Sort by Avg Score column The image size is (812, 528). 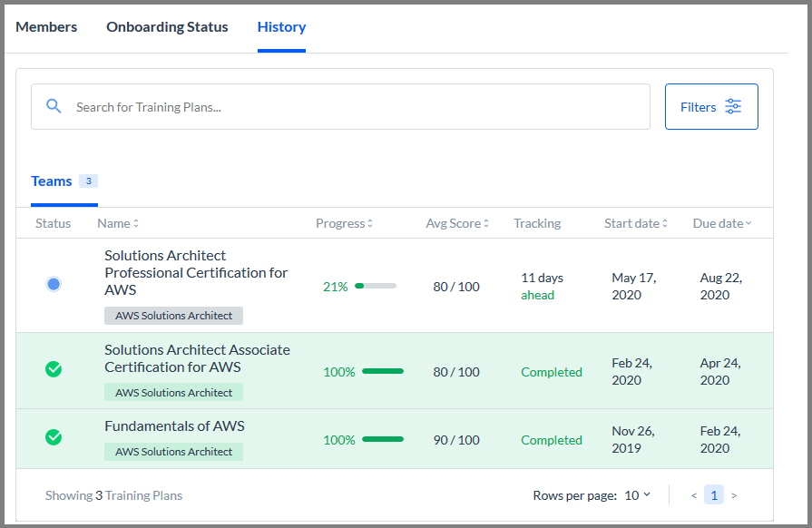click(457, 223)
